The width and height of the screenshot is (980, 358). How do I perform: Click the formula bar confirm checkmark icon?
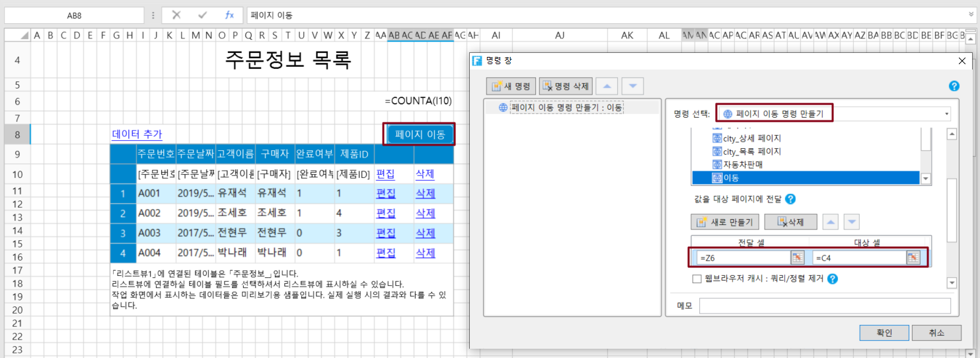pos(203,15)
